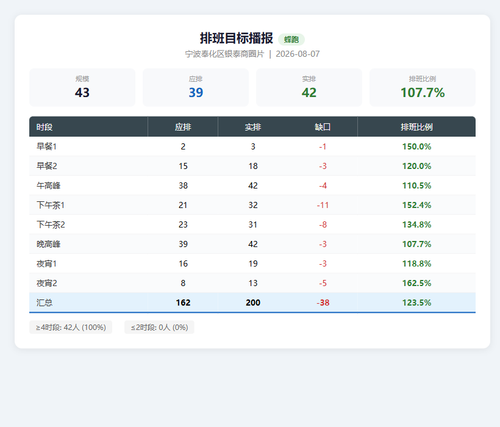Click the 应排 column header in the table
The width and height of the screenshot is (500, 427).
click(x=183, y=127)
